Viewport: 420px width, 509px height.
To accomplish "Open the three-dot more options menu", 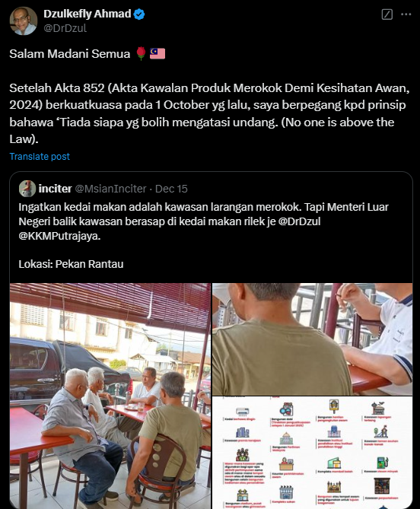I will pos(406,14).
